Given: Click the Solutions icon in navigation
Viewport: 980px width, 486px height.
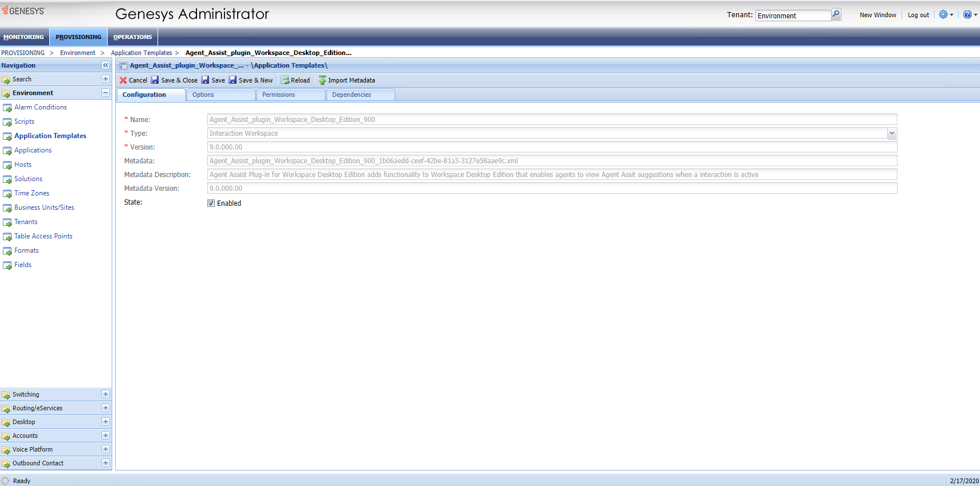Looking at the screenshot, I should (7, 179).
